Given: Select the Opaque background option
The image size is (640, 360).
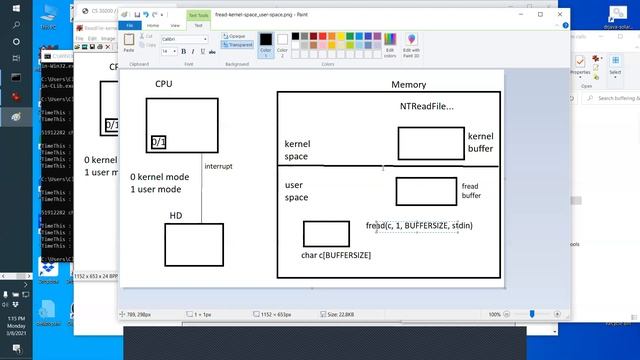Looking at the screenshot, I should [234, 36].
